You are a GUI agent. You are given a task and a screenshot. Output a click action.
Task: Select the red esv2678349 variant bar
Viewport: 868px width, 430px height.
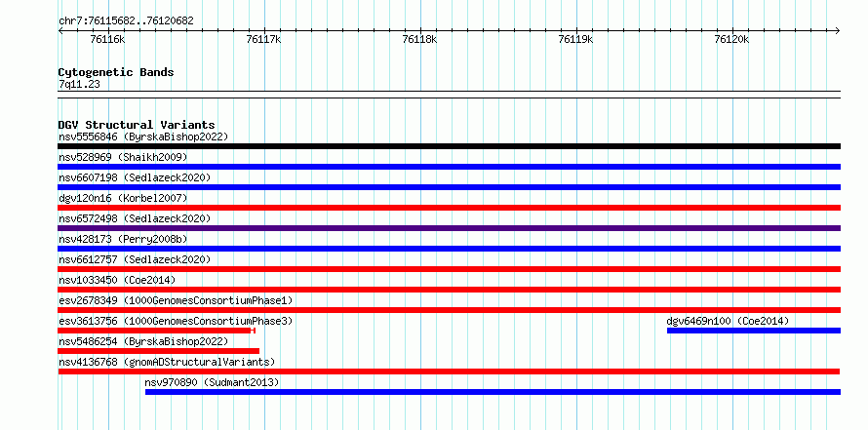click(449, 310)
